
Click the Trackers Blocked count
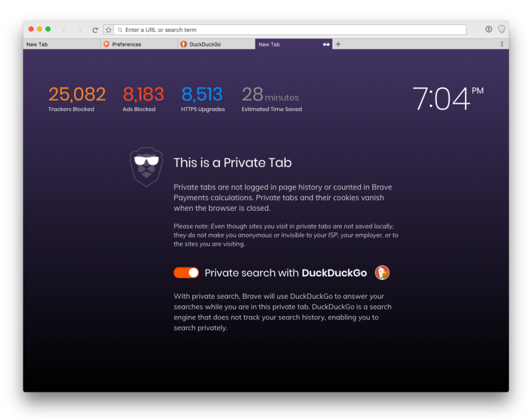point(77,94)
